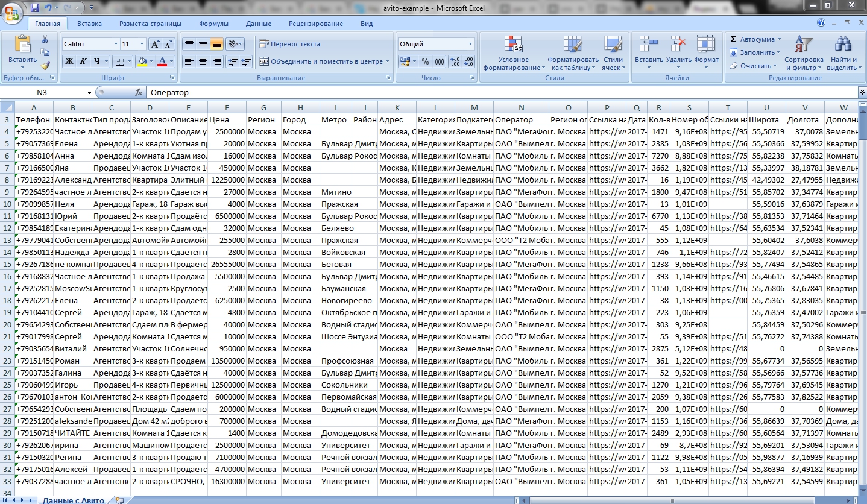
Task: Open the Формулы ribbon tab
Action: coord(213,24)
